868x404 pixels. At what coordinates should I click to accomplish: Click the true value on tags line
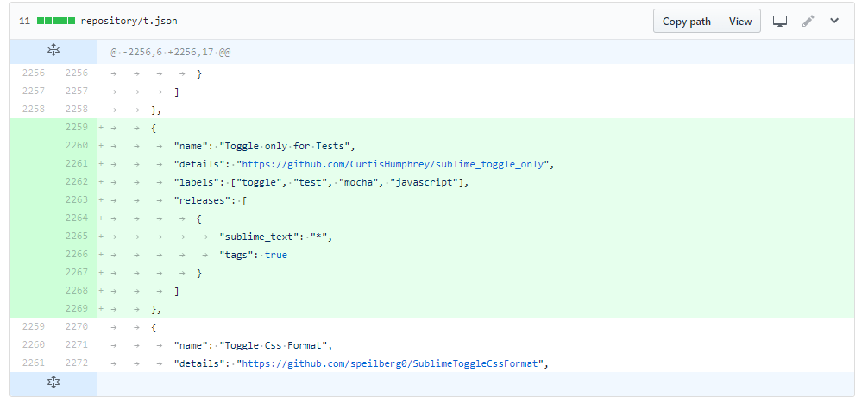click(276, 255)
